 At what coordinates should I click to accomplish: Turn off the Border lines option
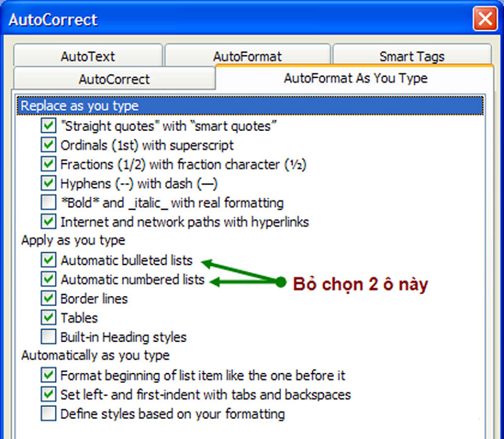point(48,299)
